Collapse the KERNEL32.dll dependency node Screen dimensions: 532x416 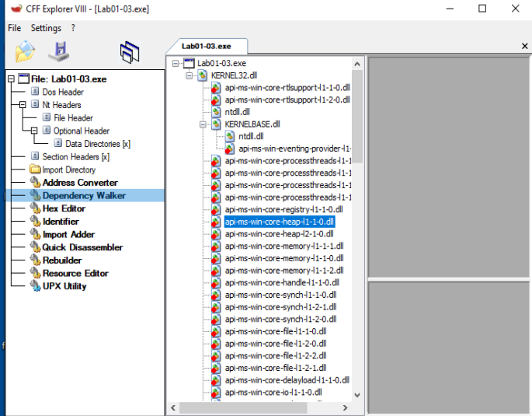tap(189, 75)
